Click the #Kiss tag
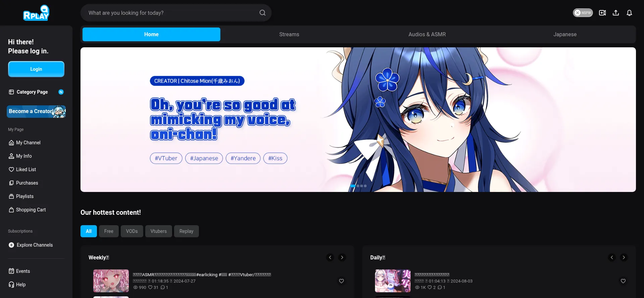Viewport: 644px width, 298px height. [x=275, y=158]
